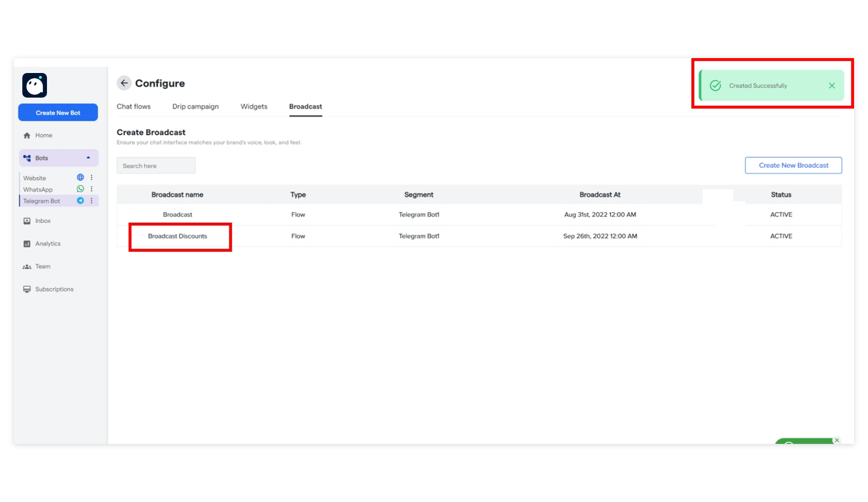Open the WhatsApp bot options menu

coord(92,189)
